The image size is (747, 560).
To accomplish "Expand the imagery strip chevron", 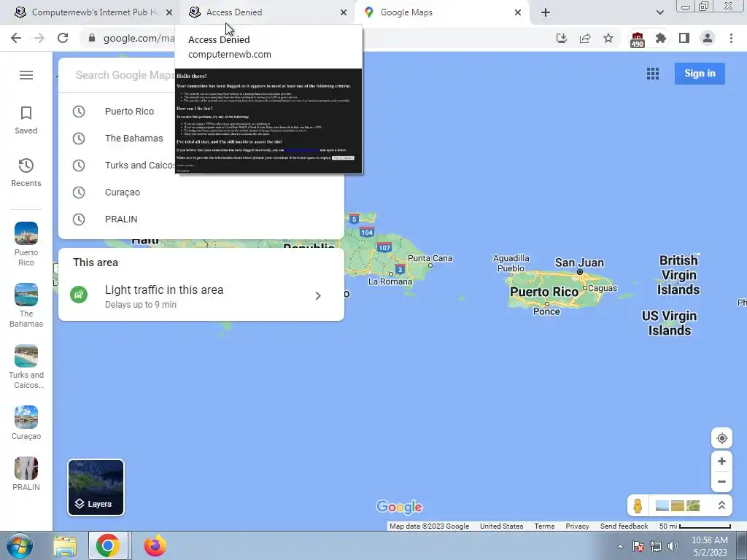I will pyautogui.click(x=721, y=505).
